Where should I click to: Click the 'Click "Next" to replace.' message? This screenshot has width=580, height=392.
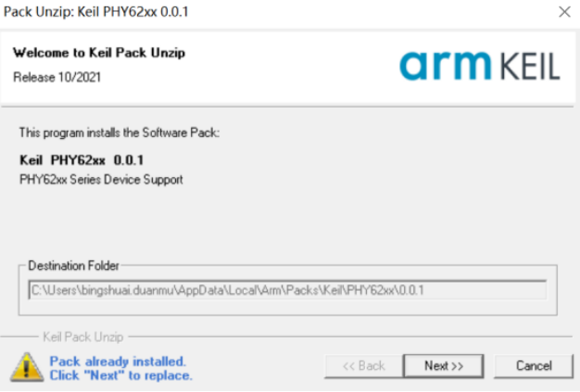[x=121, y=375]
